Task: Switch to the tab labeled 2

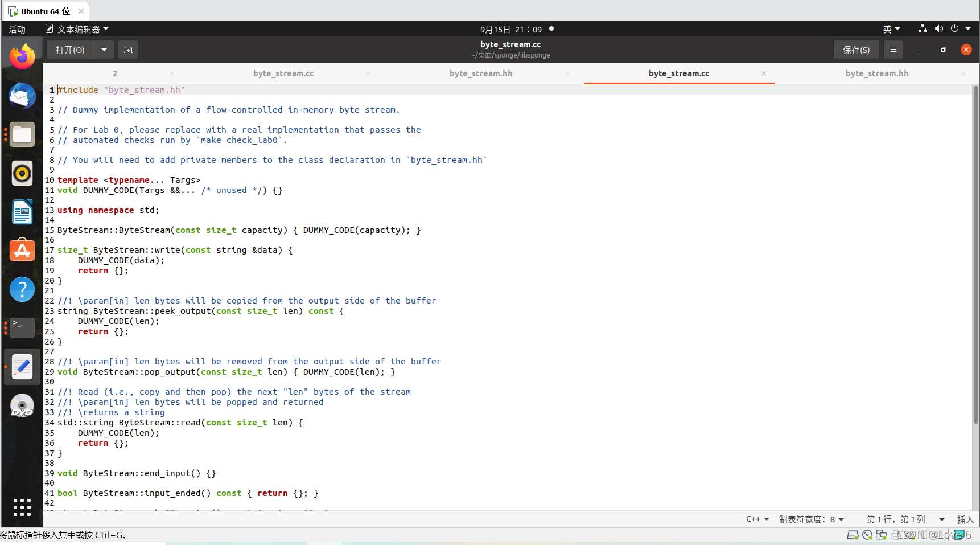Action: point(115,73)
